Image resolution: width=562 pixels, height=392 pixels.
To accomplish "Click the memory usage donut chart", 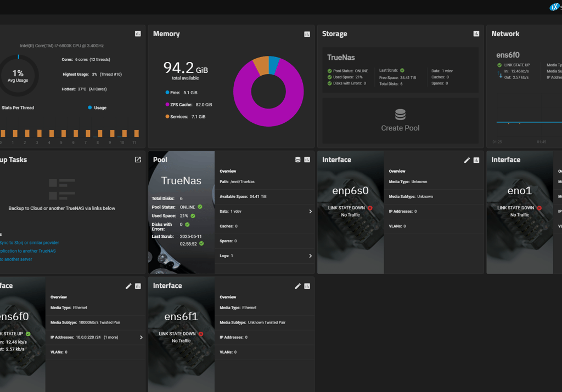I will tap(268, 92).
